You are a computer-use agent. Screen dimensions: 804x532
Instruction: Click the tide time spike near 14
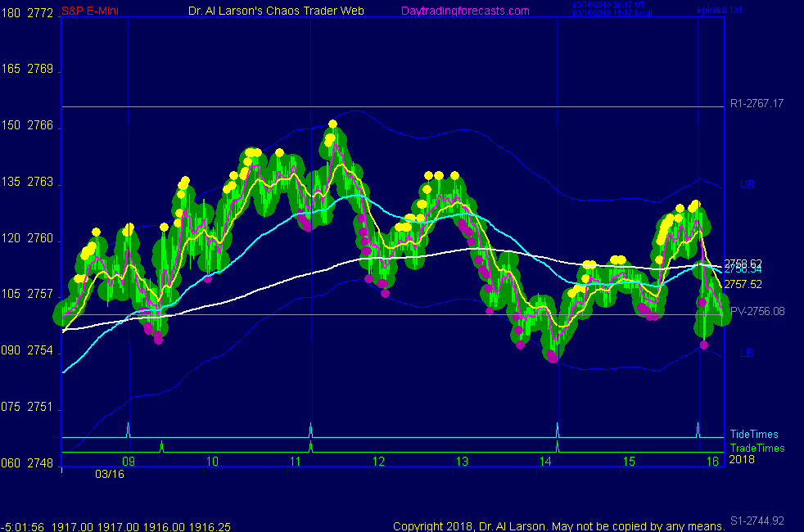558,430
